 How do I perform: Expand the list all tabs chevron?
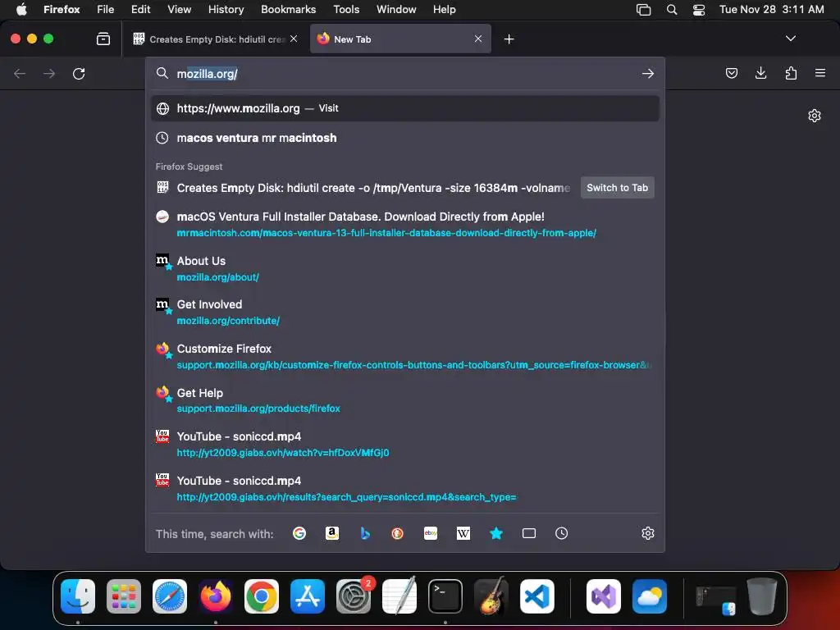point(790,39)
